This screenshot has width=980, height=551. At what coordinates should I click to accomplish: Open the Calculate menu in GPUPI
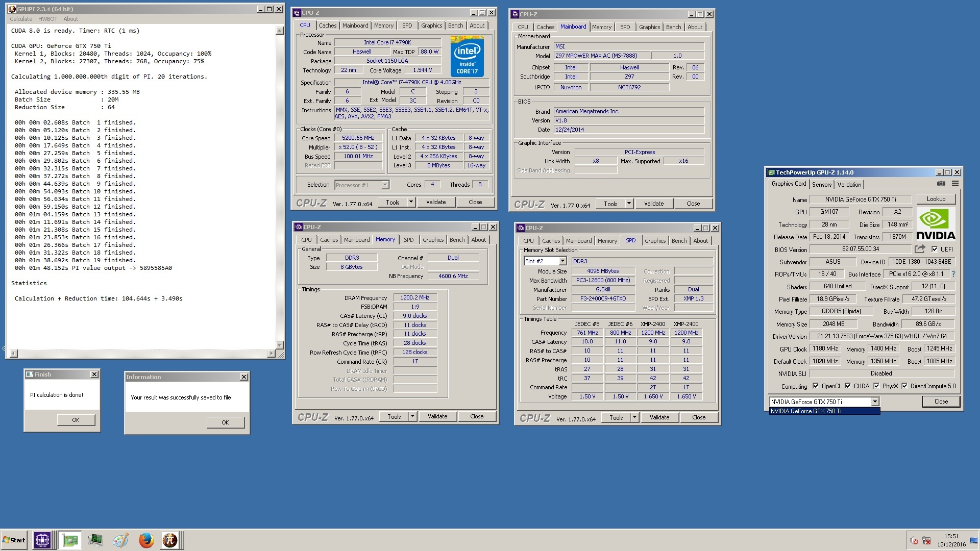(21, 19)
